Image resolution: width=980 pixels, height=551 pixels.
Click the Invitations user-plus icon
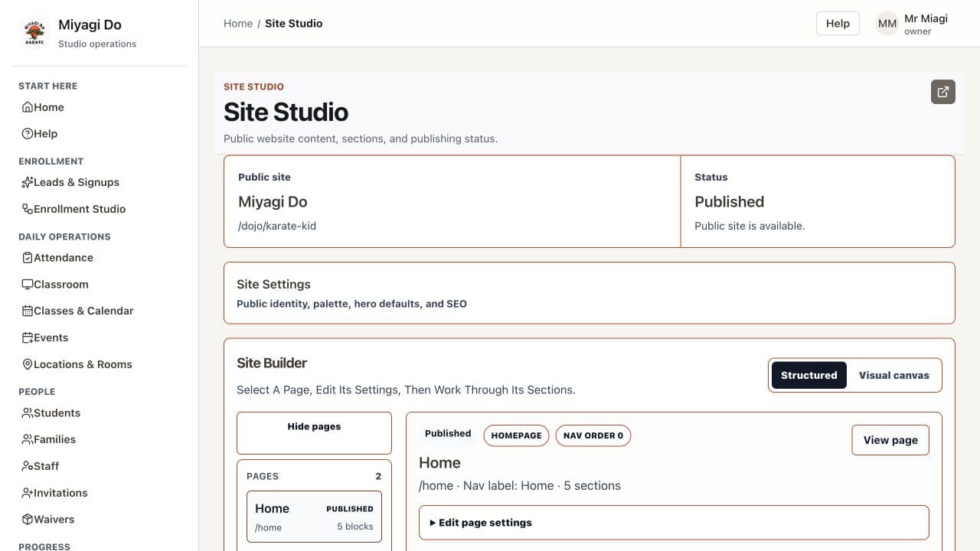pos(28,493)
